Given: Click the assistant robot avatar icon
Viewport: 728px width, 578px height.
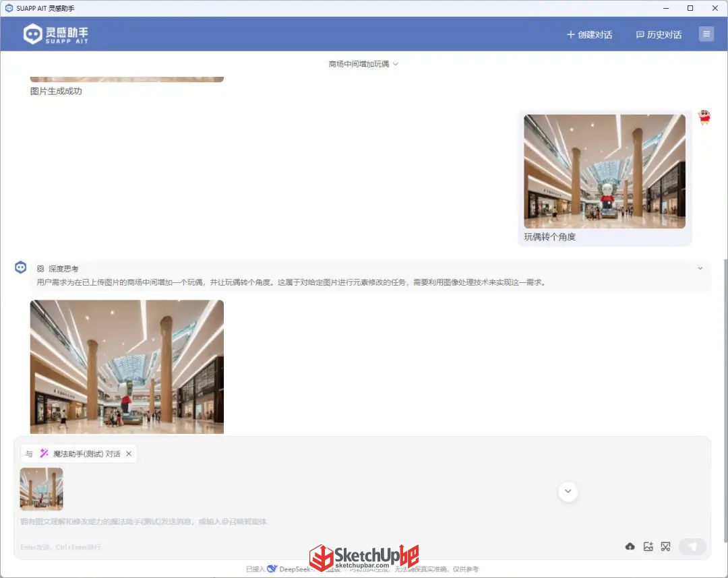Looking at the screenshot, I should tap(20, 267).
